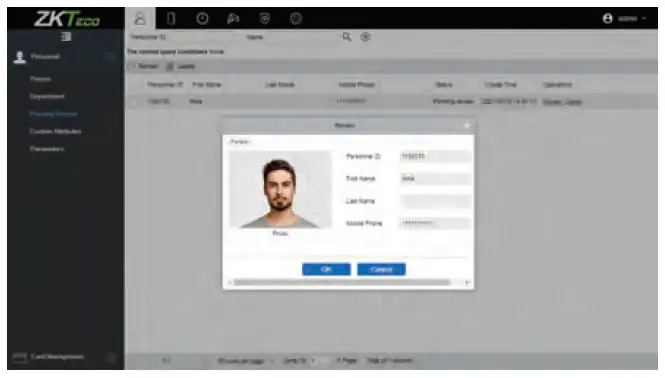The height and width of the screenshot is (378, 665).
Task: Click the Delete link in the Operations column
Action: pyautogui.click(x=573, y=102)
